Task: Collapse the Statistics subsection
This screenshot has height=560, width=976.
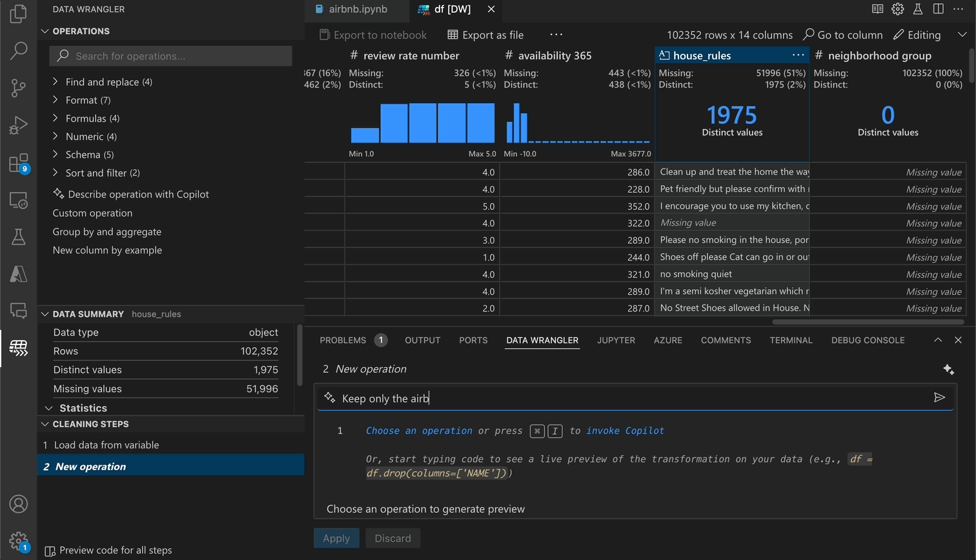Action: click(77, 408)
